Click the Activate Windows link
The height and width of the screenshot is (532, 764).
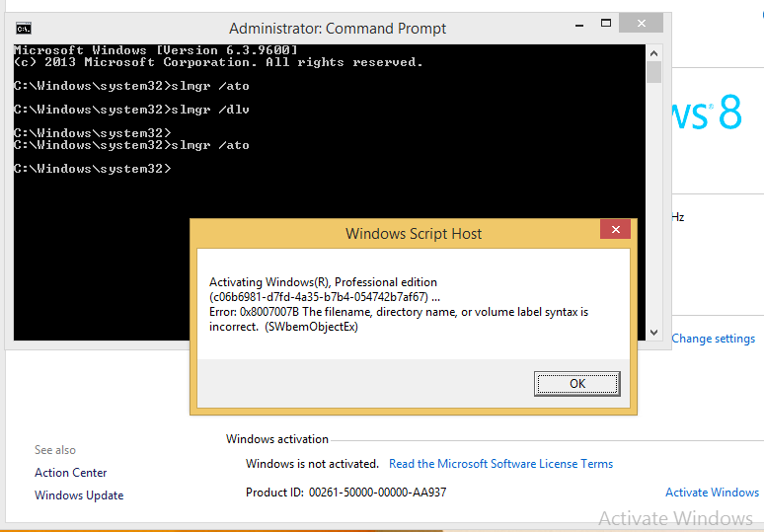(x=712, y=493)
